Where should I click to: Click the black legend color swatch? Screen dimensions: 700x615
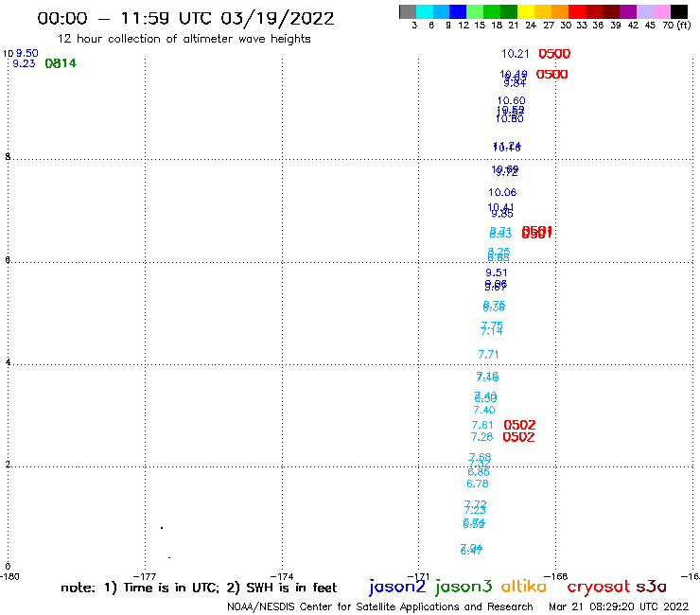[679, 11]
